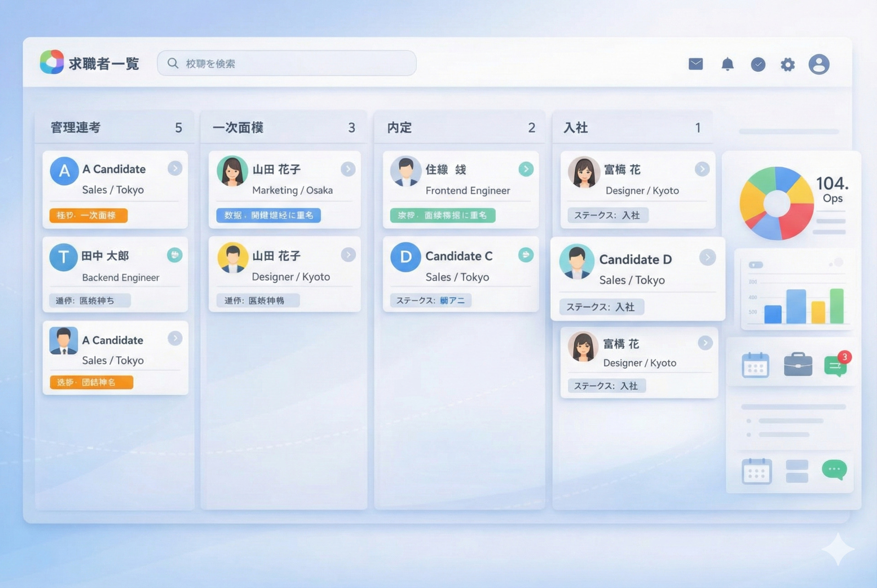This screenshot has width=877, height=588.
Task: Open settings gear icon
Action: [787, 64]
